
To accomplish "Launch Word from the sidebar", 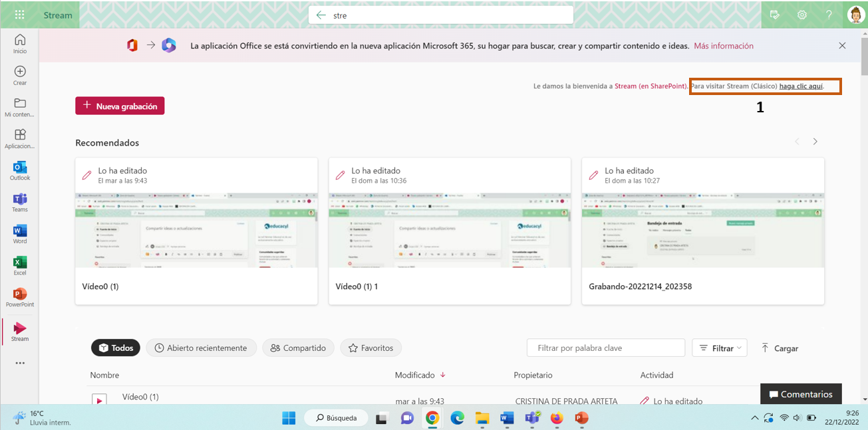I will click(20, 235).
